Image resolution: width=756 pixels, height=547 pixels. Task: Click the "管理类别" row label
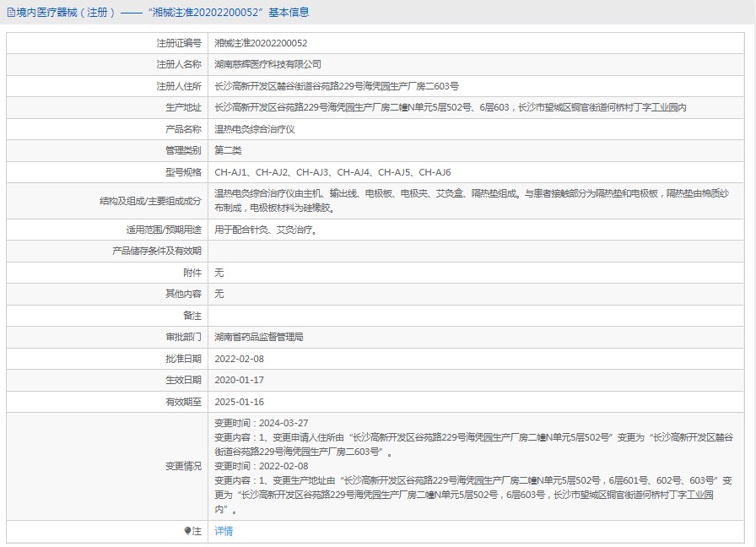184,150
